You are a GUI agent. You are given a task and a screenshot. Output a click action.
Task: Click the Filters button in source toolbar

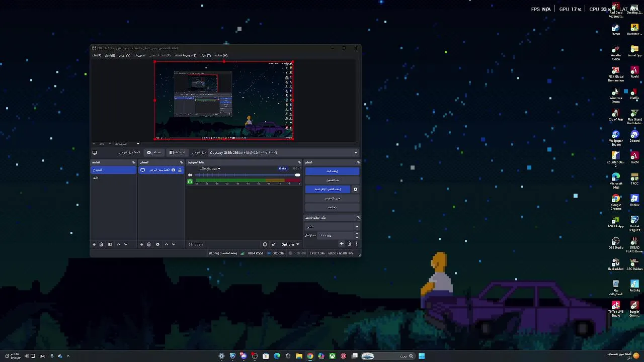[x=178, y=152]
